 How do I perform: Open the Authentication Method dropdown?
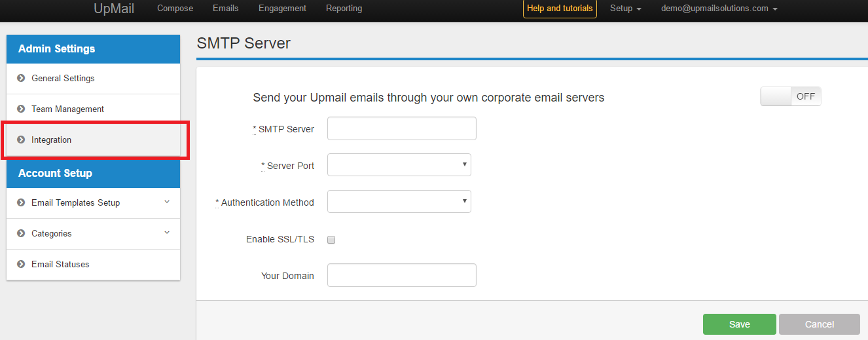pos(399,202)
